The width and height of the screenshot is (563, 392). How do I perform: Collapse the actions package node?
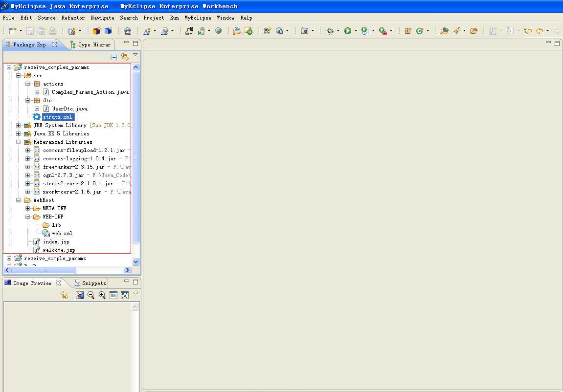coord(28,84)
